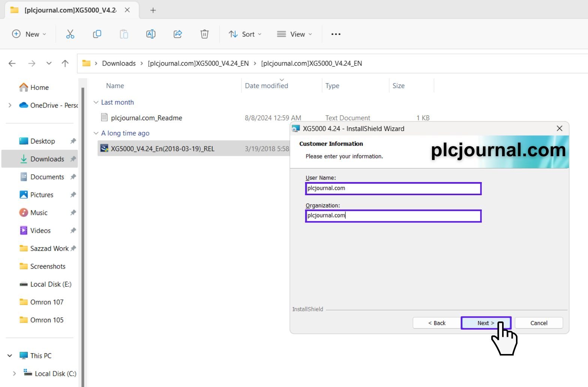Screen dimensions: 588x387
Task: Expand the Local Disk (C:) tree node
Action: pos(14,374)
